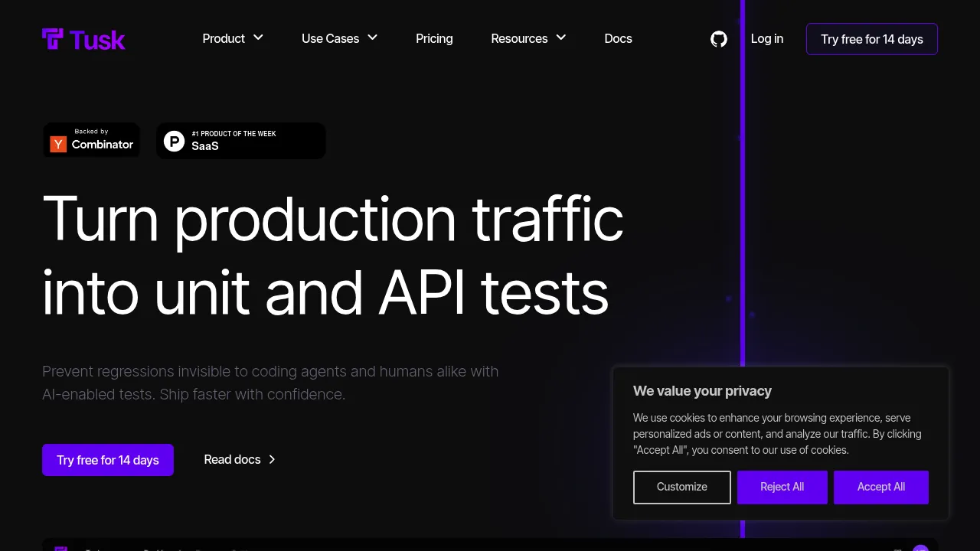980x551 pixels.
Task: Click the Backed by Y Combinator badge
Action: click(92, 140)
